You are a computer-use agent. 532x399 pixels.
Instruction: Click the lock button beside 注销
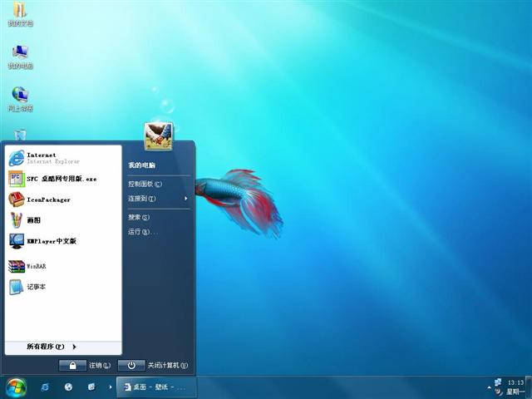click(x=72, y=366)
